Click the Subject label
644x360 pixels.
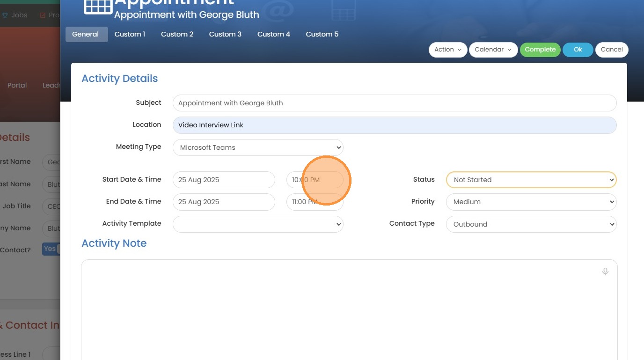tap(149, 103)
